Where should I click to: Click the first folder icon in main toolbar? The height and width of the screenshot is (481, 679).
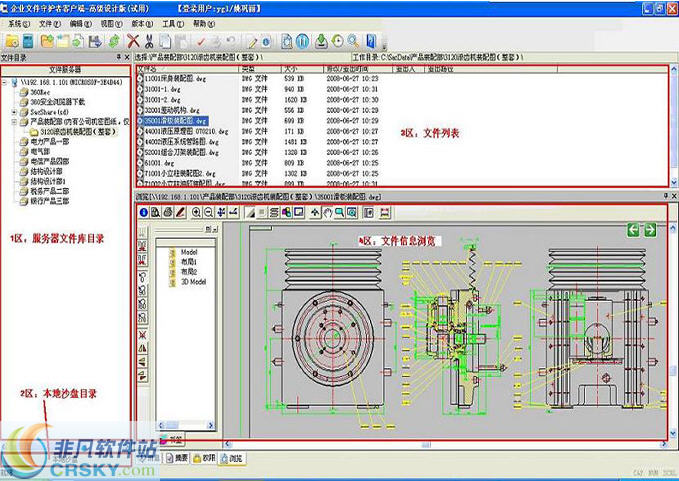click(12, 41)
